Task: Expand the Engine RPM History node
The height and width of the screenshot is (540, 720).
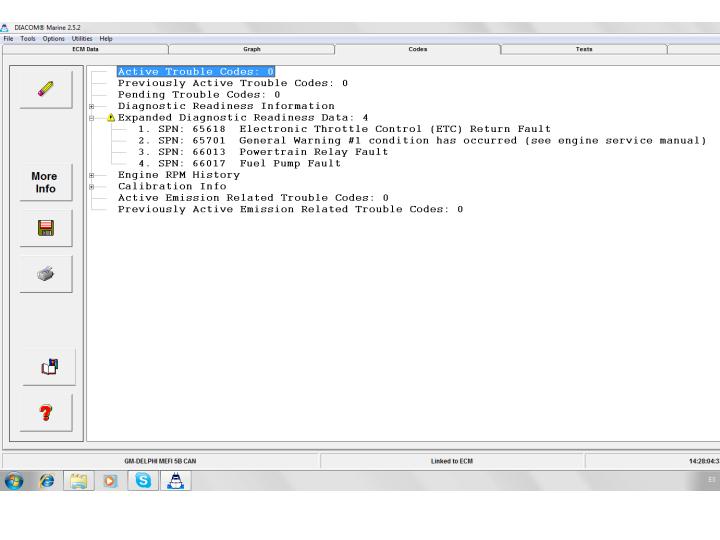Action: 92,175
